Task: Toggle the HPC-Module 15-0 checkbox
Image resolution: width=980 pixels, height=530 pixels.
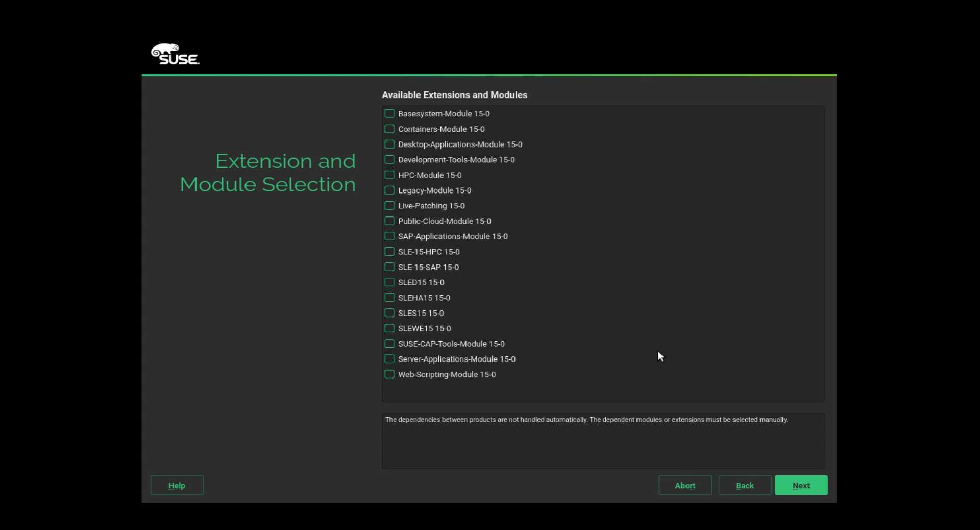Action: point(389,175)
